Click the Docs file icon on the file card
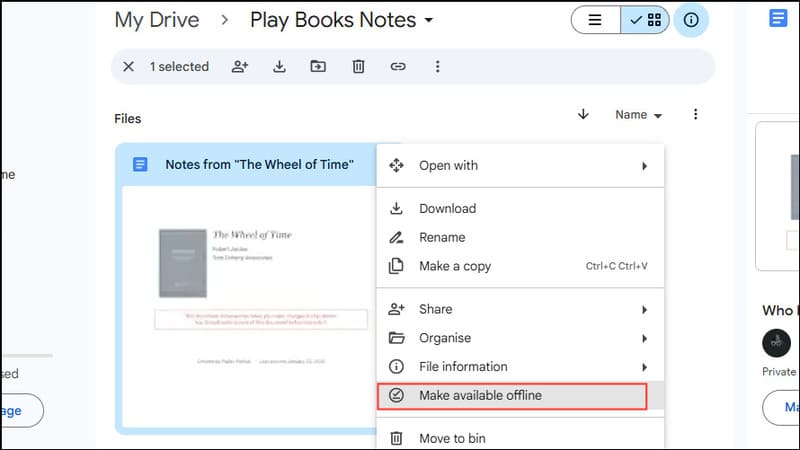The image size is (800, 450). click(140, 164)
